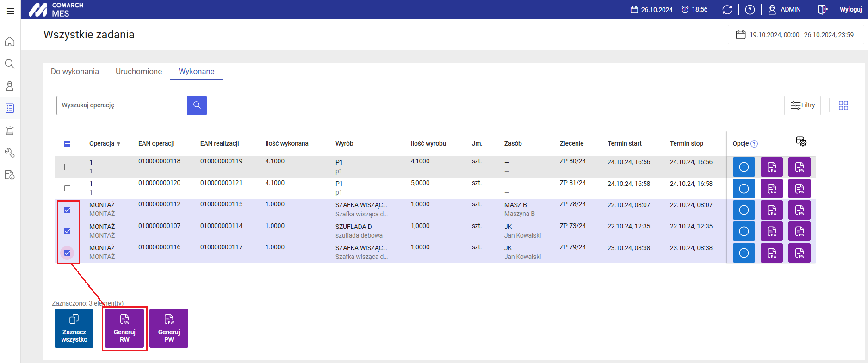The width and height of the screenshot is (868, 363).
Task: Click the Zaznacz wszystko button
Action: pyautogui.click(x=74, y=328)
